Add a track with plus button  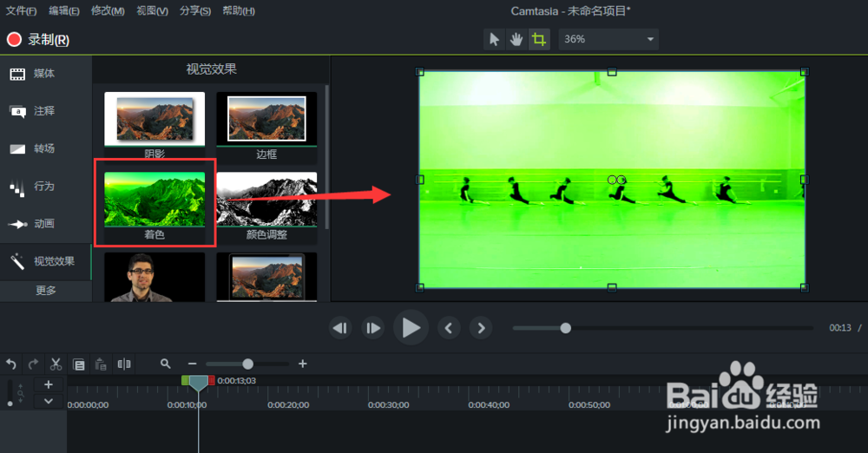click(x=48, y=384)
